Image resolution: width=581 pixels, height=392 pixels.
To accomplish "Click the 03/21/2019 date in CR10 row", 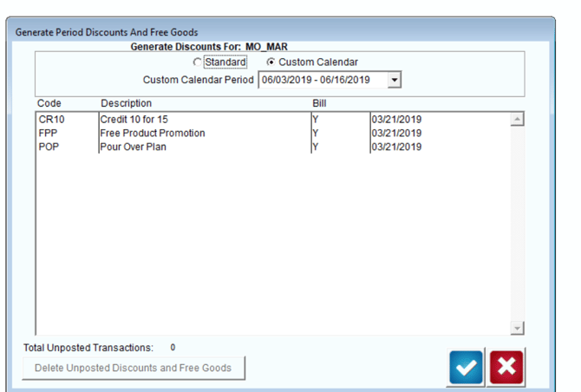I will 396,120.
